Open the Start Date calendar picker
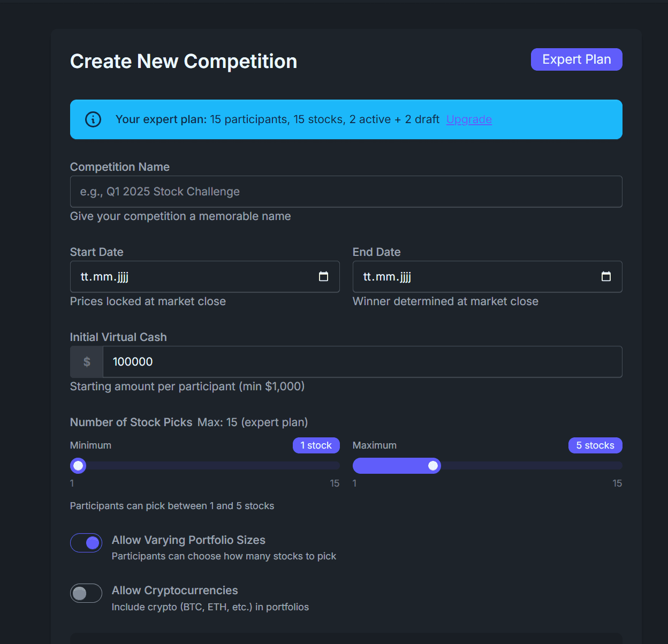 323,277
